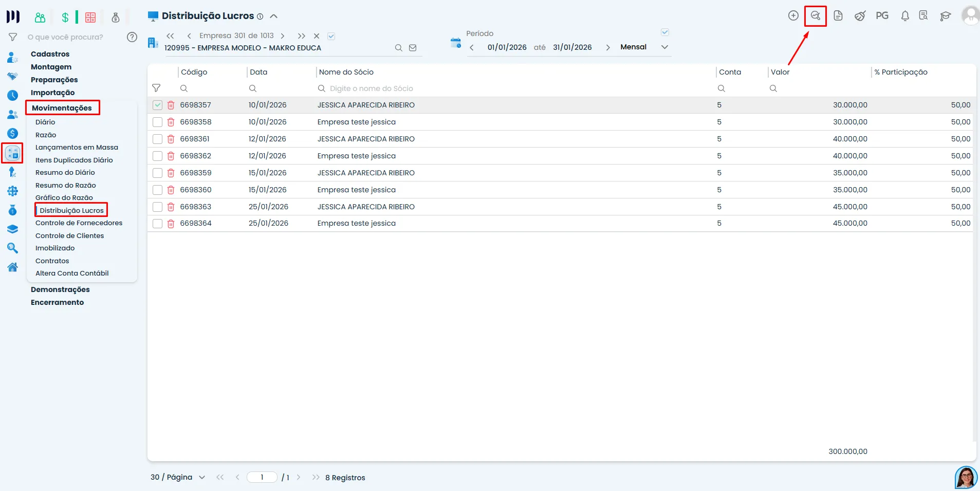Open the red calculator module icon at top
The image size is (980, 491).
click(x=90, y=17)
